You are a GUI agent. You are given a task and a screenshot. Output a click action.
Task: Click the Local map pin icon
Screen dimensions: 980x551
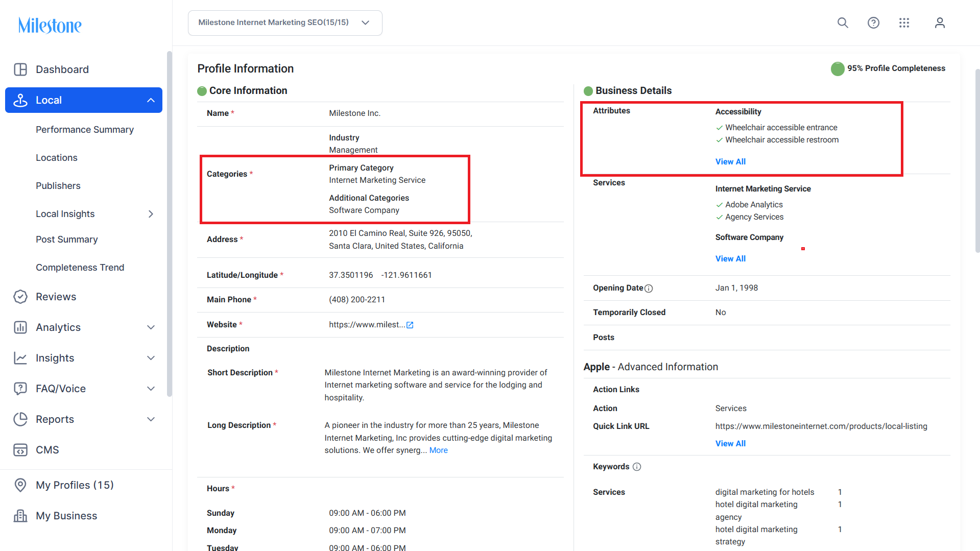20,100
